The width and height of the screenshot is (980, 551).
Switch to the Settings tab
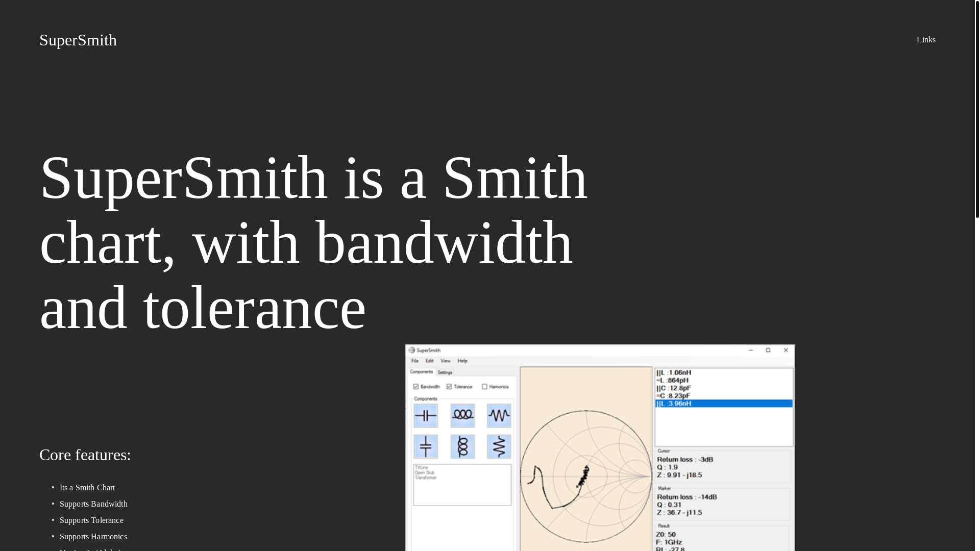(445, 372)
